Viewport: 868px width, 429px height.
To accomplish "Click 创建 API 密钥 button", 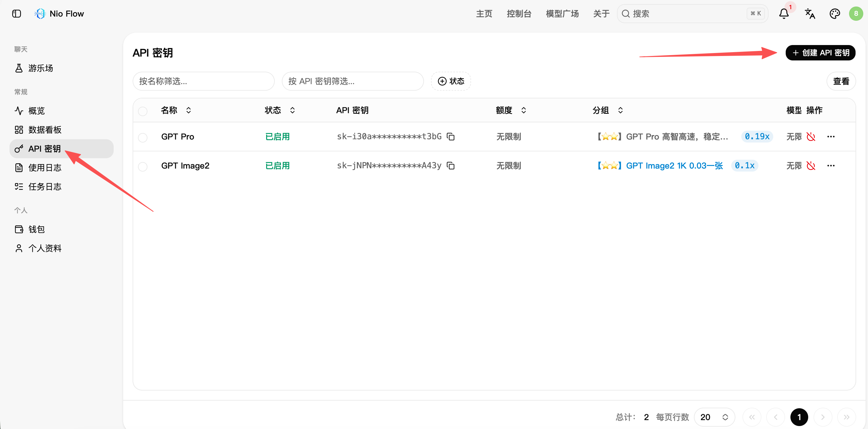I will coord(820,53).
